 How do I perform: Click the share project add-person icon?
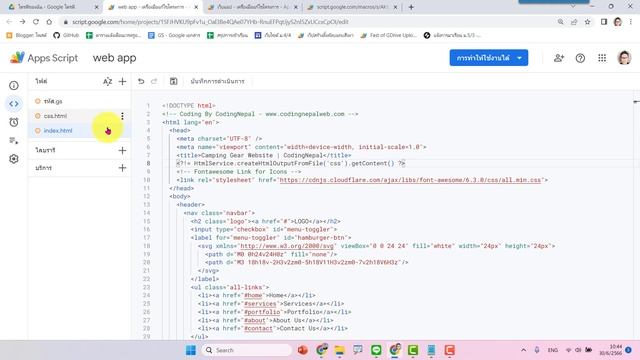click(559, 58)
